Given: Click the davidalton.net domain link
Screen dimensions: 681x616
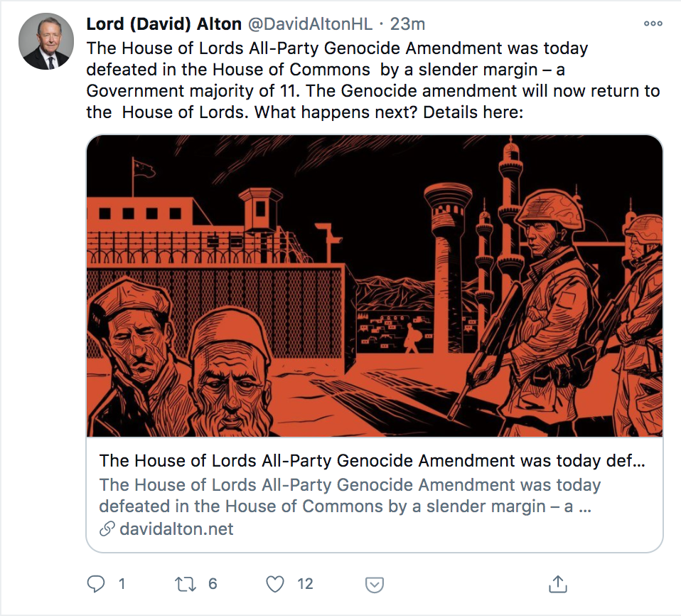Looking at the screenshot, I should [x=176, y=529].
